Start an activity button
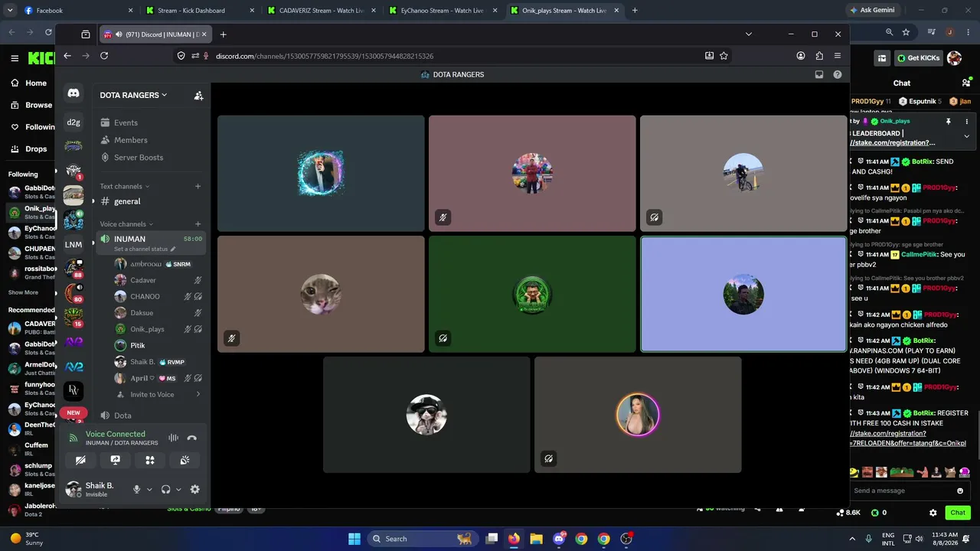 [x=150, y=460]
